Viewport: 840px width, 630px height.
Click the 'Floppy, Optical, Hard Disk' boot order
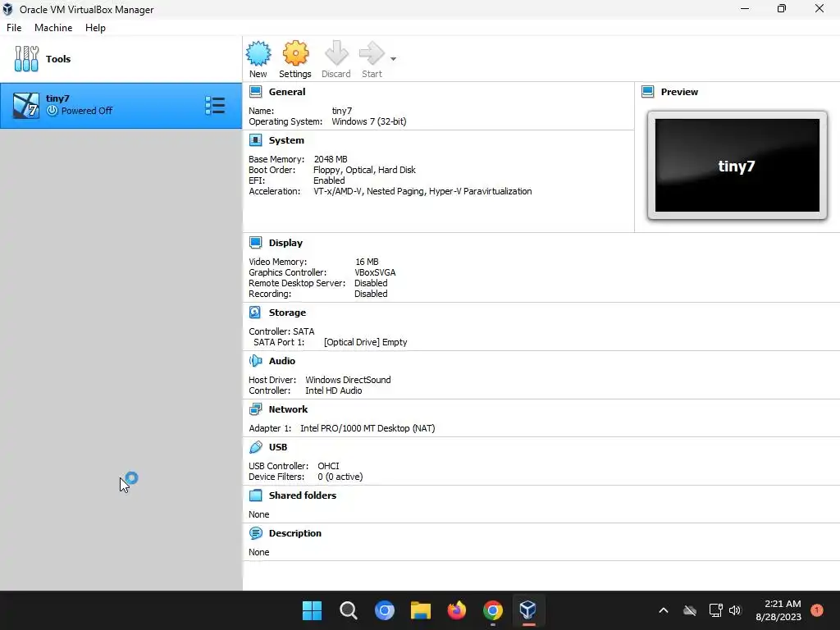(x=364, y=170)
